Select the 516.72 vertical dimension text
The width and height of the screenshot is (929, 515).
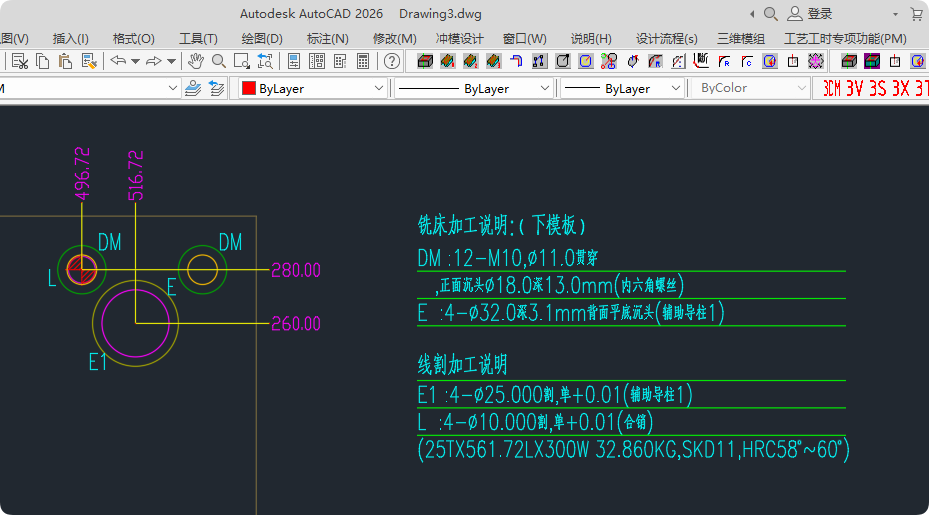[x=136, y=175]
